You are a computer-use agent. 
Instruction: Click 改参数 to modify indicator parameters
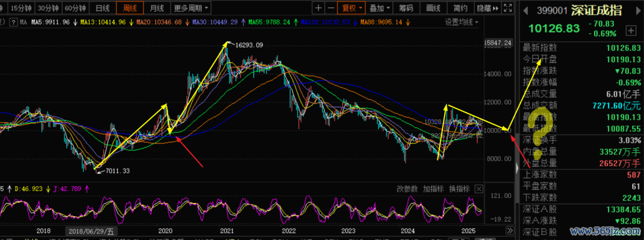[x=407, y=189]
